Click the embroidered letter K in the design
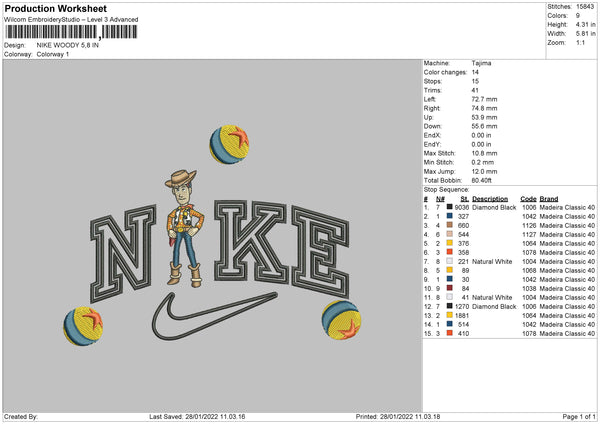The height and width of the screenshot is (424, 600). 251,241
